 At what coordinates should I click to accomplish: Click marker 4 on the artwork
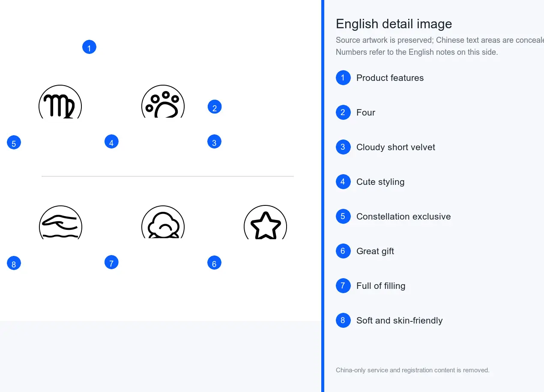(111, 142)
